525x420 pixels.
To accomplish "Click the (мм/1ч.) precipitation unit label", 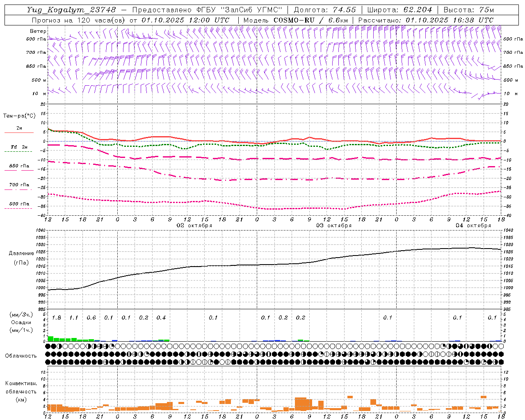I will 21,330.
